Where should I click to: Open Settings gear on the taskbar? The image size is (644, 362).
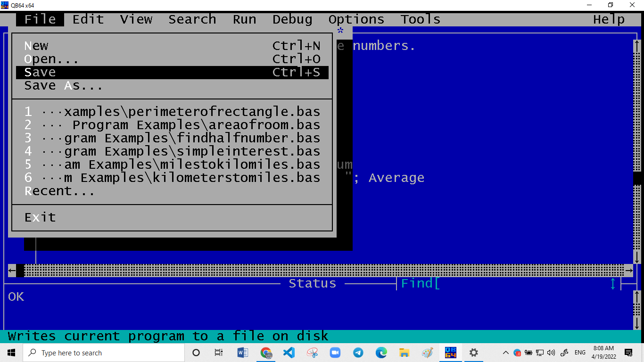pyautogui.click(x=474, y=353)
